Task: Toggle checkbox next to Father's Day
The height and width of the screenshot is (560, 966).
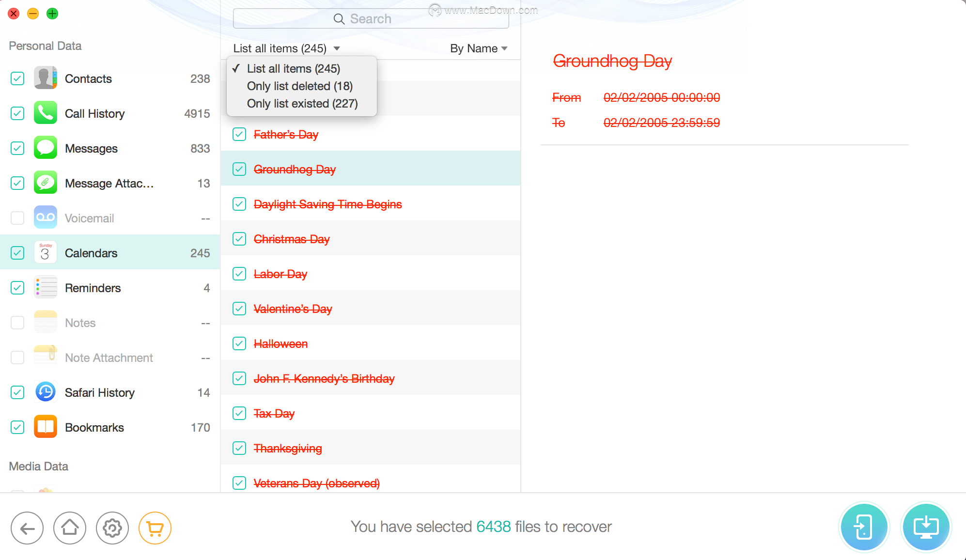Action: 239,134
